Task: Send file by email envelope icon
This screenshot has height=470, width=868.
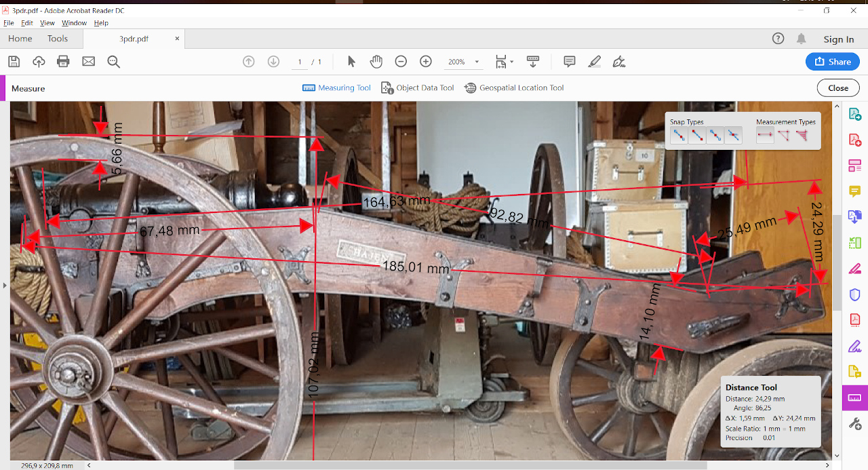Action: (88, 62)
